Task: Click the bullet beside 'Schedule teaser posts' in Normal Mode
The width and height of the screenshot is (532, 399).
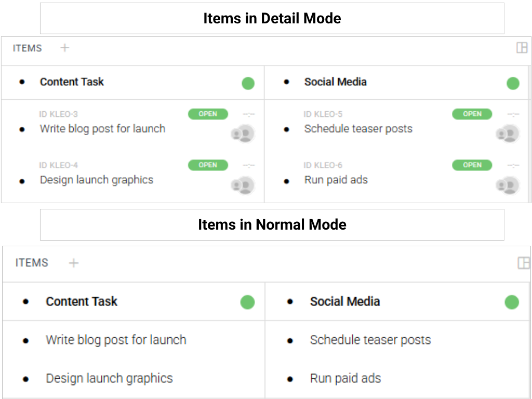Action: click(x=290, y=341)
